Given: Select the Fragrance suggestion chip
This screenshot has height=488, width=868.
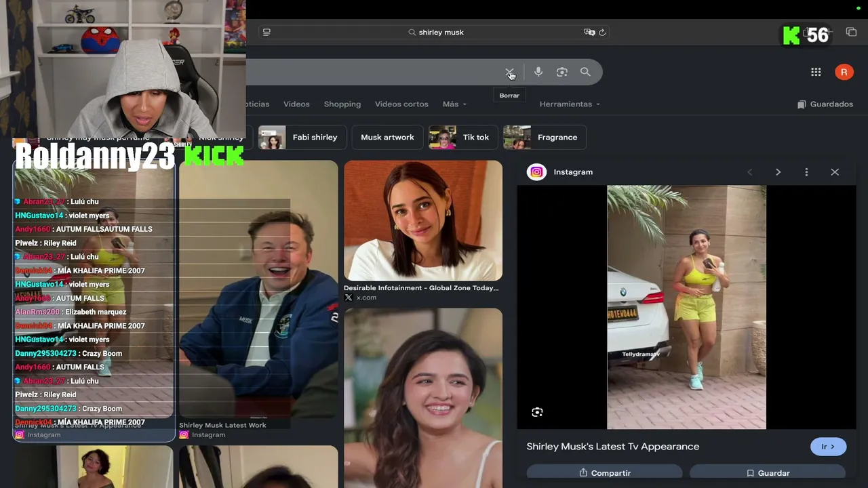Looking at the screenshot, I should 545,138.
